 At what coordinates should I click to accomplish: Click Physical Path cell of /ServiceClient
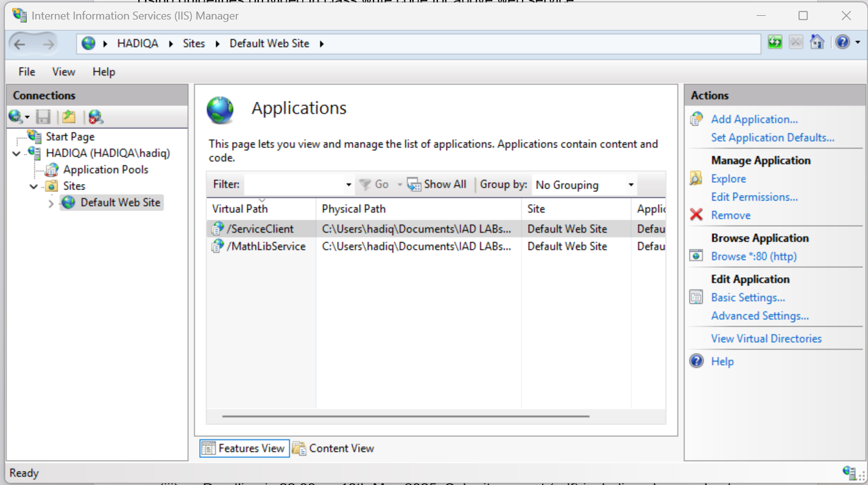coord(417,229)
